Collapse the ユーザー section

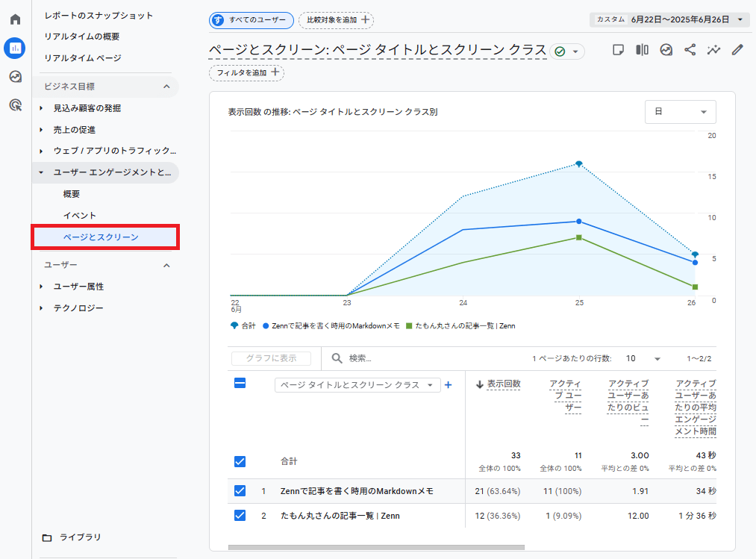tap(166, 265)
